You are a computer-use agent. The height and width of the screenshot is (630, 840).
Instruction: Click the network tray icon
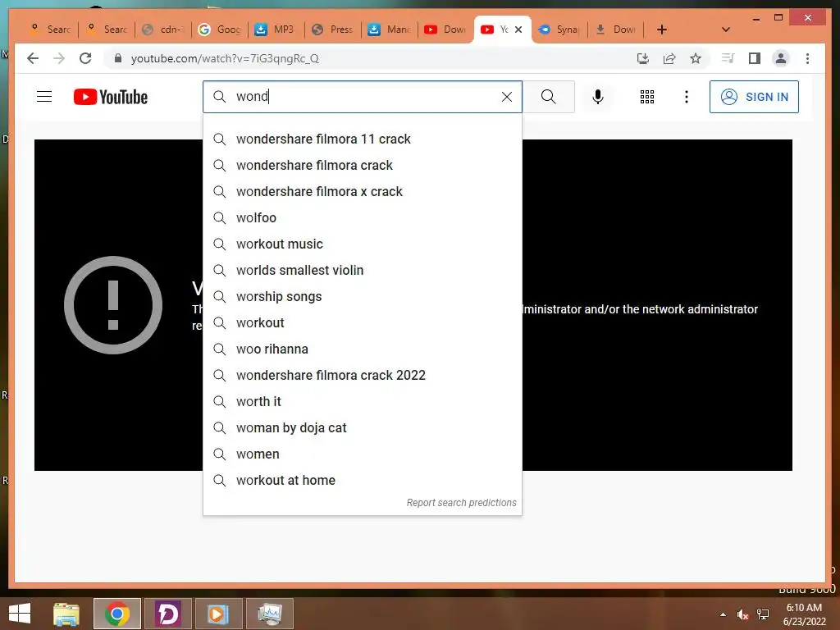click(x=763, y=614)
